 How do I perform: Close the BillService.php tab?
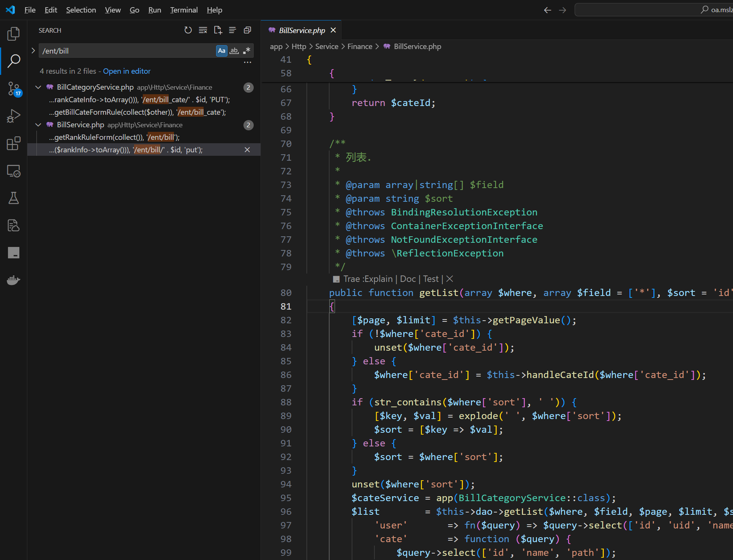coord(333,30)
